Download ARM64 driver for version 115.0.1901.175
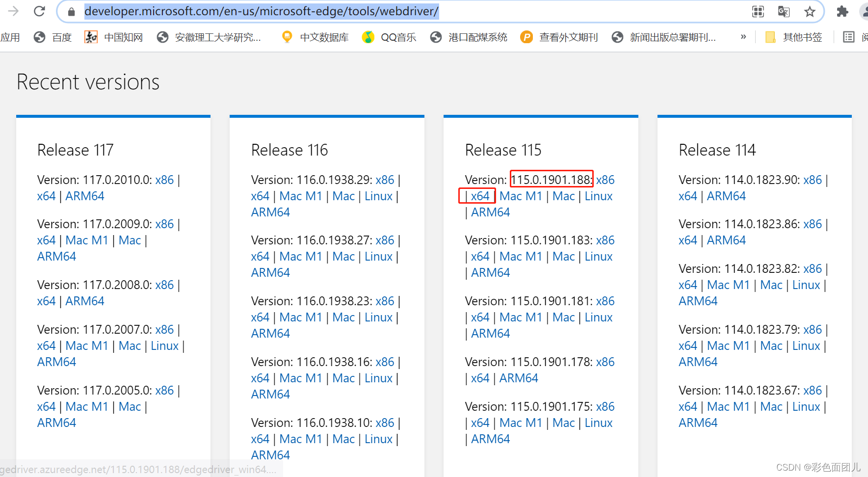The image size is (868, 477). (x=490, y=439)
